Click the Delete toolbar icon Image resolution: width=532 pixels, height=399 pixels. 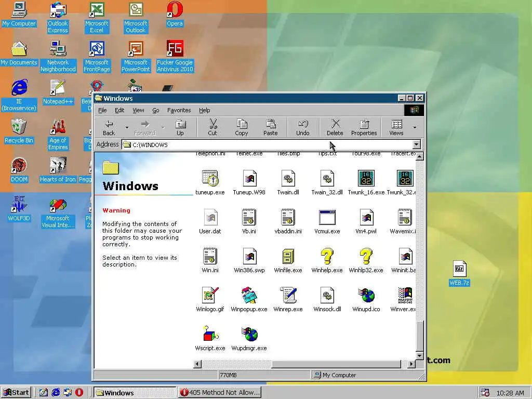(335, 128)
